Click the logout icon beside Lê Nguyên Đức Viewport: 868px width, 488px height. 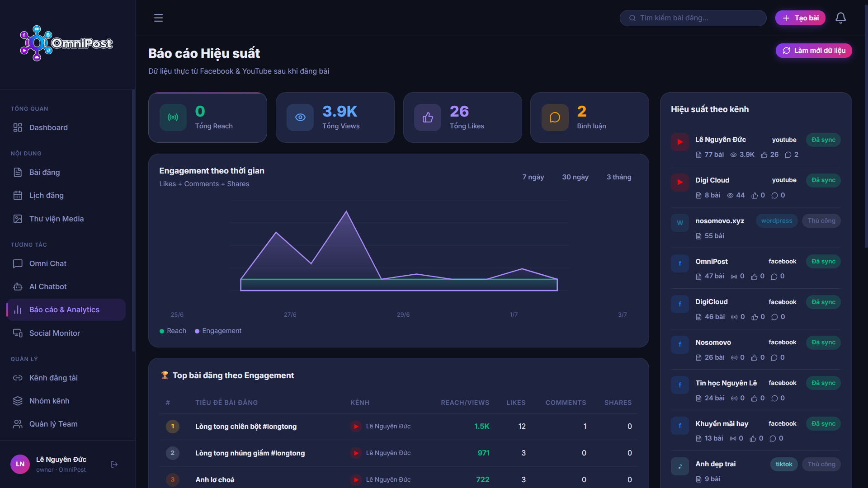point(114,465)
